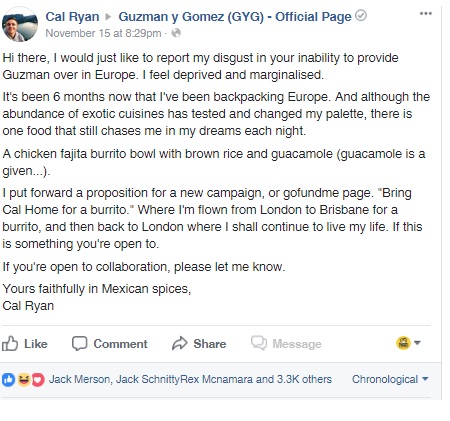Click Cal Ryan's profile picture thumbnail
This screenshot has height=421, width=450.
coord(20,24)
